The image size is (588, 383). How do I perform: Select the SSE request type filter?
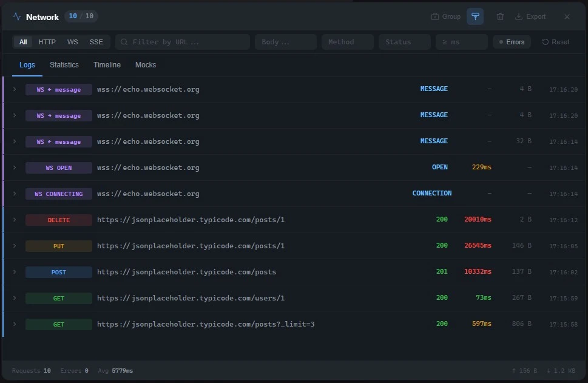click(x=96, y=42)
